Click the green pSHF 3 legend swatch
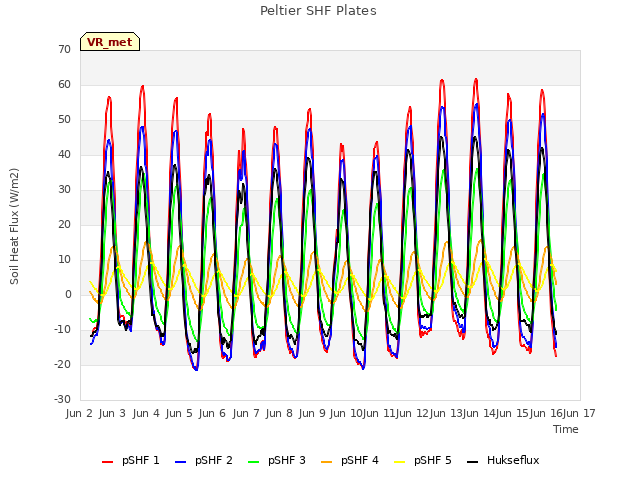This screenshot has width=640, height=480. [x=253, y=462]
